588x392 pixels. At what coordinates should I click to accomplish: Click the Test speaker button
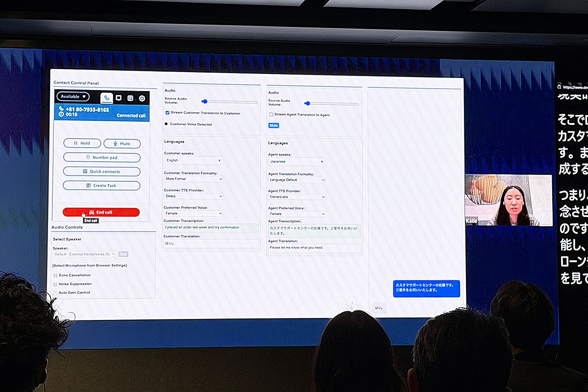[x=123, y=254]
